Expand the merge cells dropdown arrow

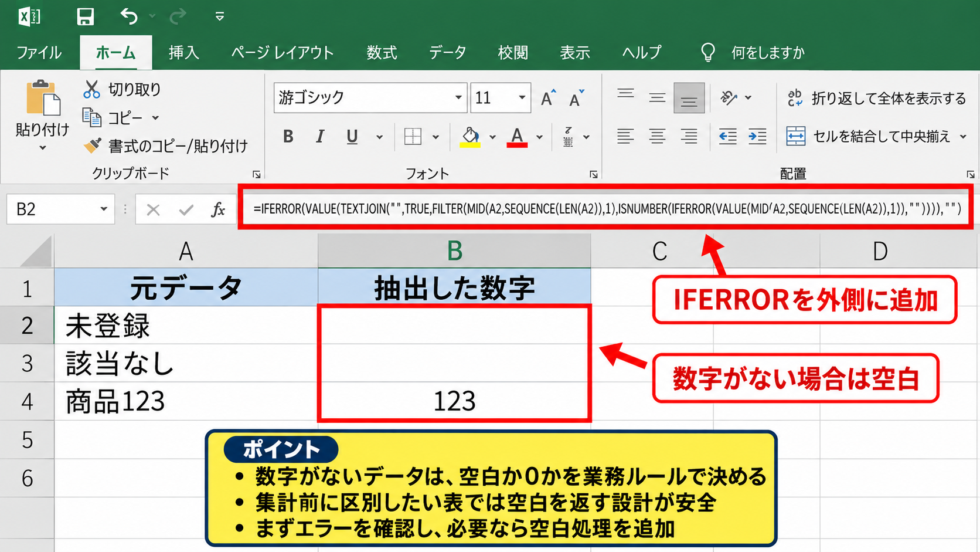coord(963,137)
